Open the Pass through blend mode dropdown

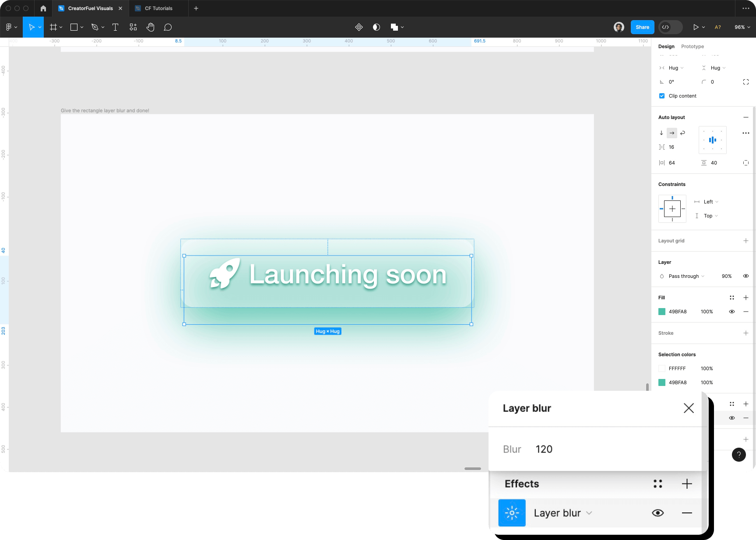click(684, 276)
